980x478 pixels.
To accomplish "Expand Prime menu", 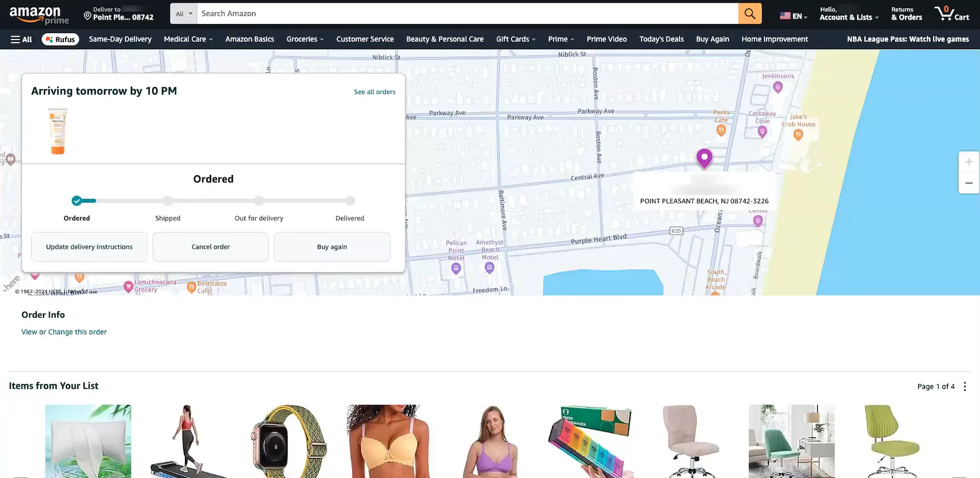I will coord(561,40).
